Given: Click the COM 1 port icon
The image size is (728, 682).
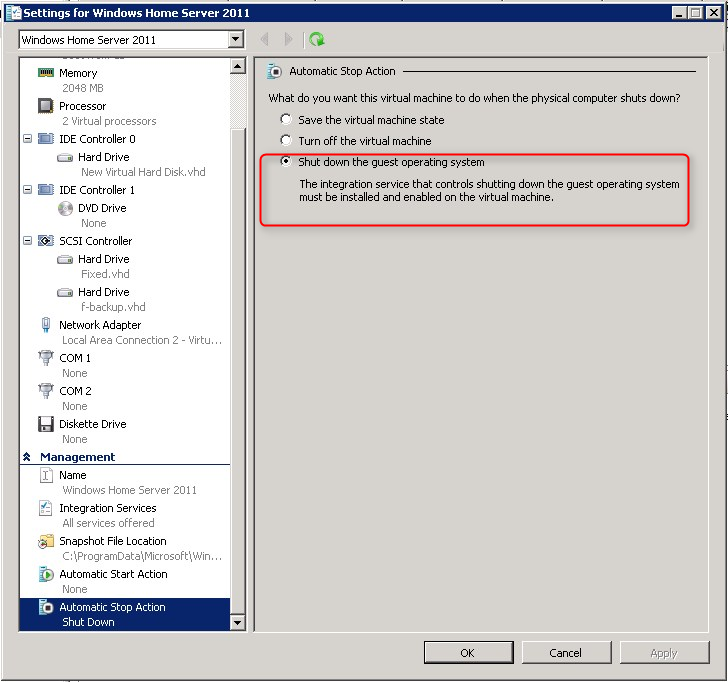Looking at the screenshot, I should [46, 358].
